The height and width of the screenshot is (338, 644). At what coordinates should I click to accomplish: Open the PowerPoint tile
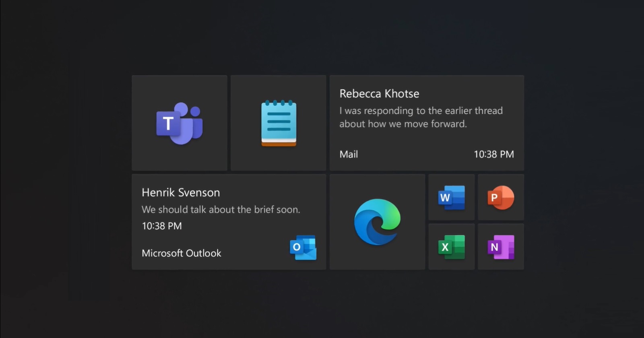[501, 197]
